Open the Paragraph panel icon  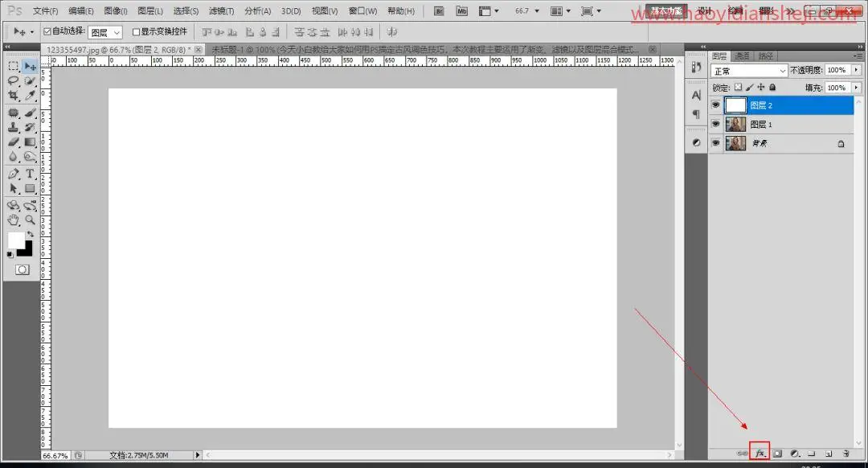pos(696,114)
